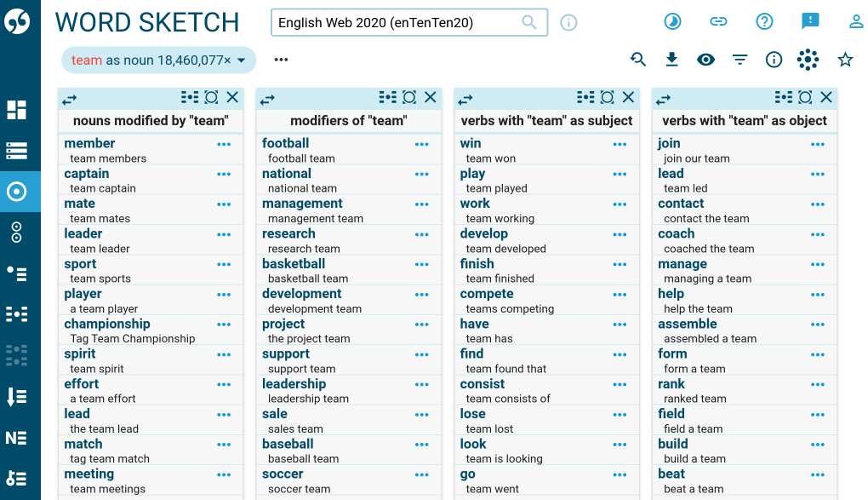Mark the sketch as favorite star
This screenshot has width=868, height=500.
coord(845,60)
